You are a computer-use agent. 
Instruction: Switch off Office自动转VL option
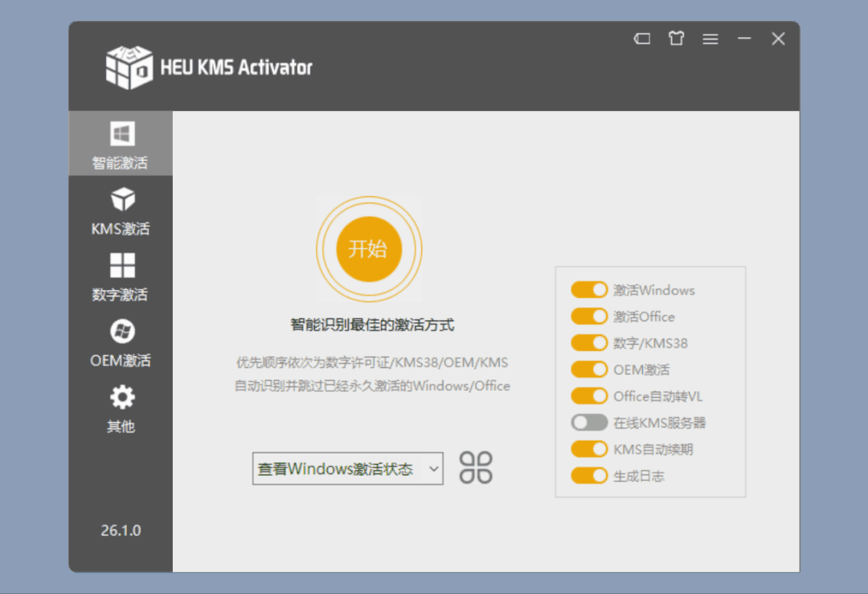pyautogui.click(x=589, y=396)
